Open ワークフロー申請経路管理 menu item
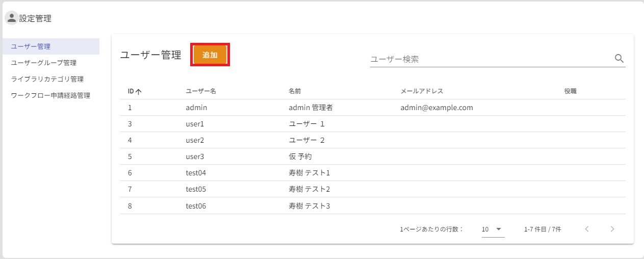Screen dimensions: 644x259 50,95
